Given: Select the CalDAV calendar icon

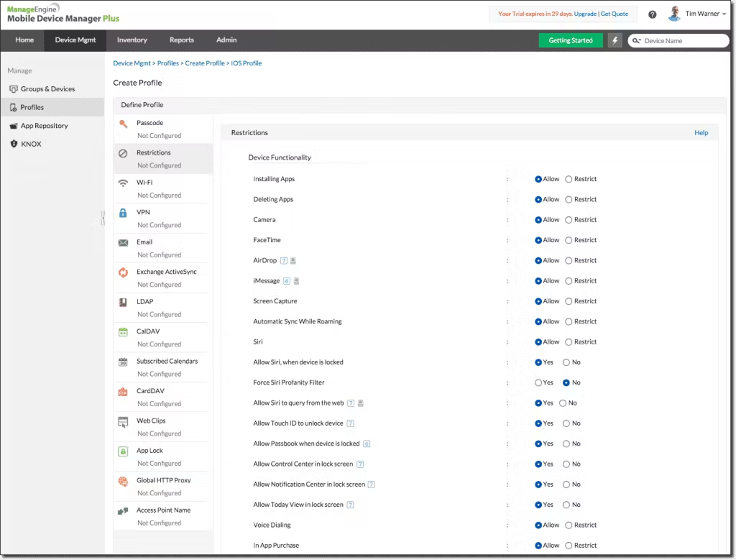Looking at the screenshot, I should point(123,332).
